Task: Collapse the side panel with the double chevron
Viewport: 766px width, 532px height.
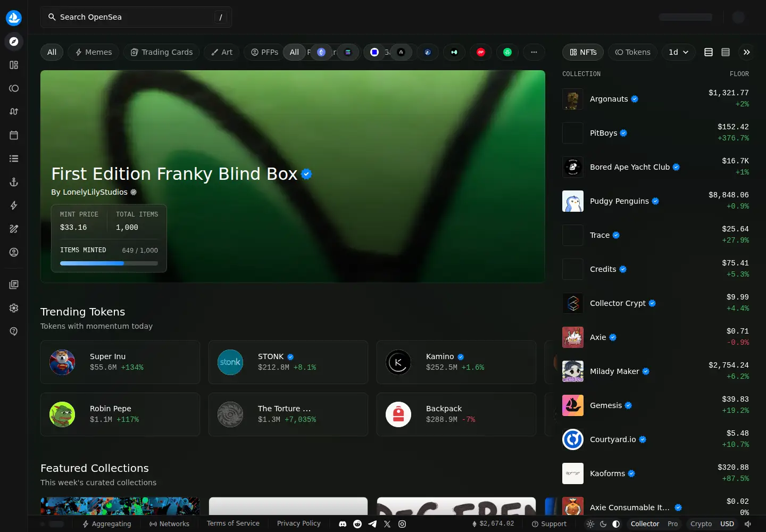Action: click(747, 52)
